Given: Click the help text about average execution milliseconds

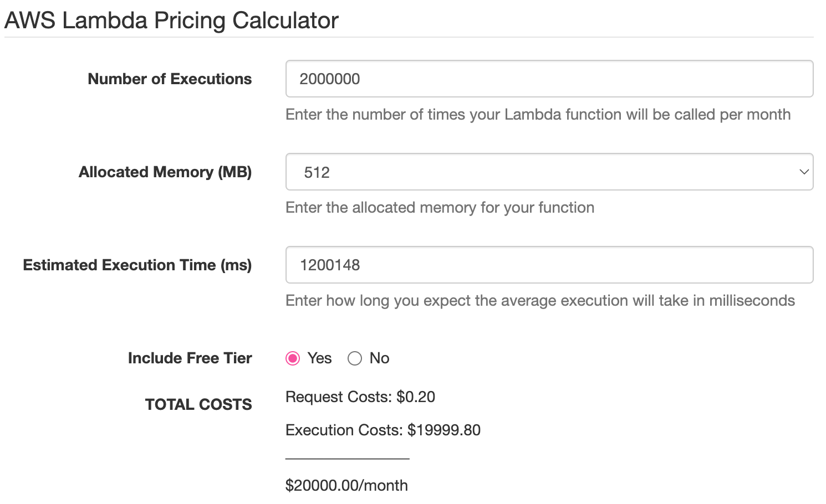Looking at the screenshot, I should (541, 301).
